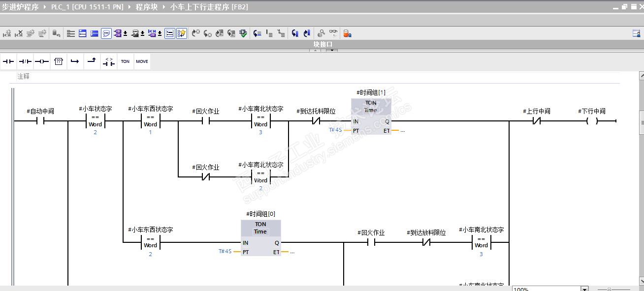Click the #时间组[1] TON timer box

click(x=371, y=117)
